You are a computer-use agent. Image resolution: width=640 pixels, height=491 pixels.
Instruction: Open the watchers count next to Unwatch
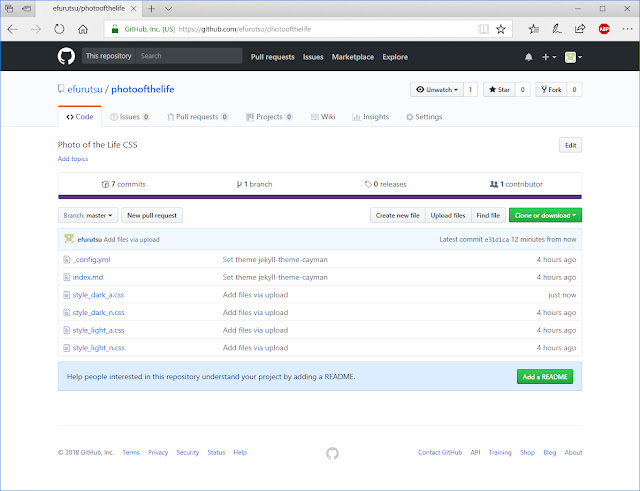coord(470,89)
